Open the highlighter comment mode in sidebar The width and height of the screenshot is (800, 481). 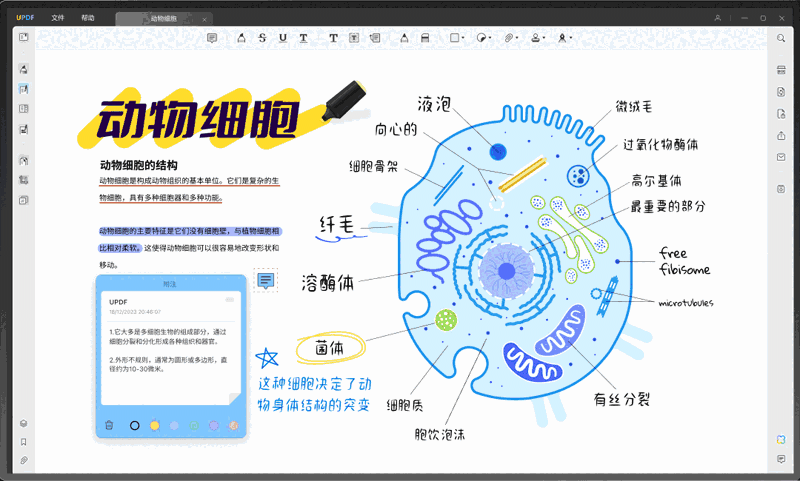click(x=23, y=69)
